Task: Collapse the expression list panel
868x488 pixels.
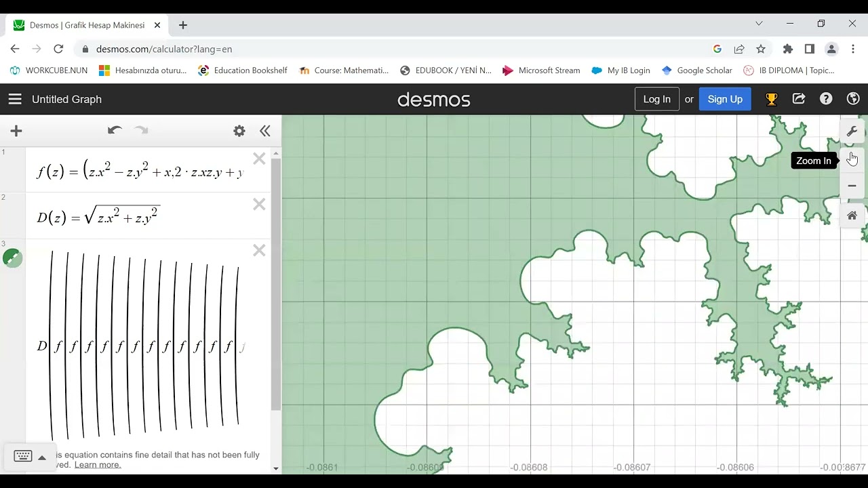Action: [265, 131]
